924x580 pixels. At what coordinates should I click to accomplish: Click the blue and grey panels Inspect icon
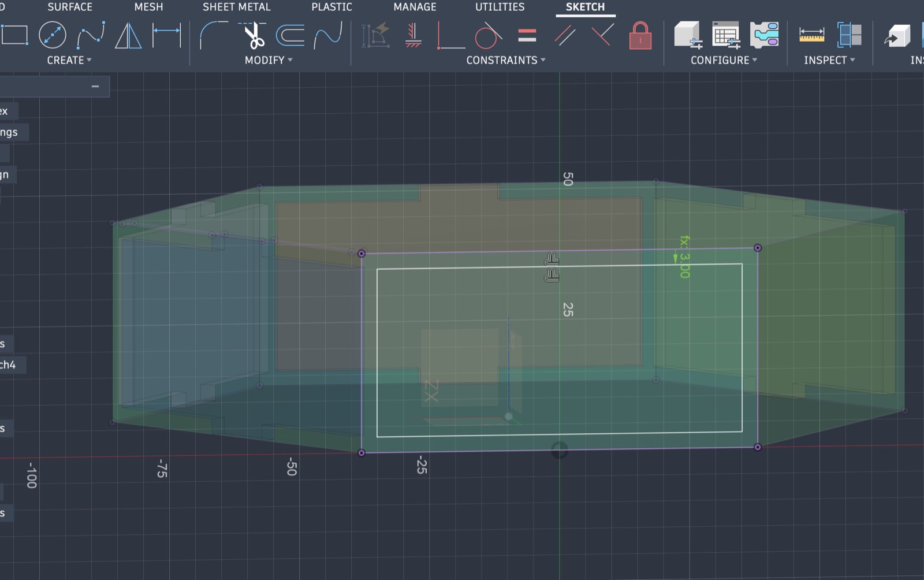point(849,35)
